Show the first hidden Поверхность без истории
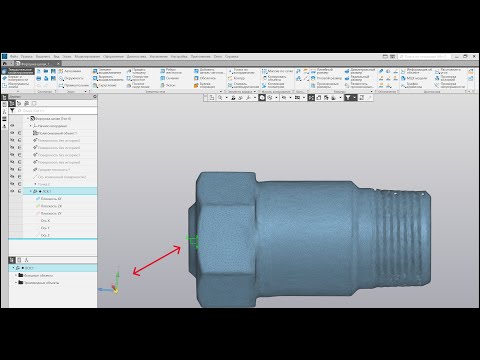480x360 pixels. point(12,140)
